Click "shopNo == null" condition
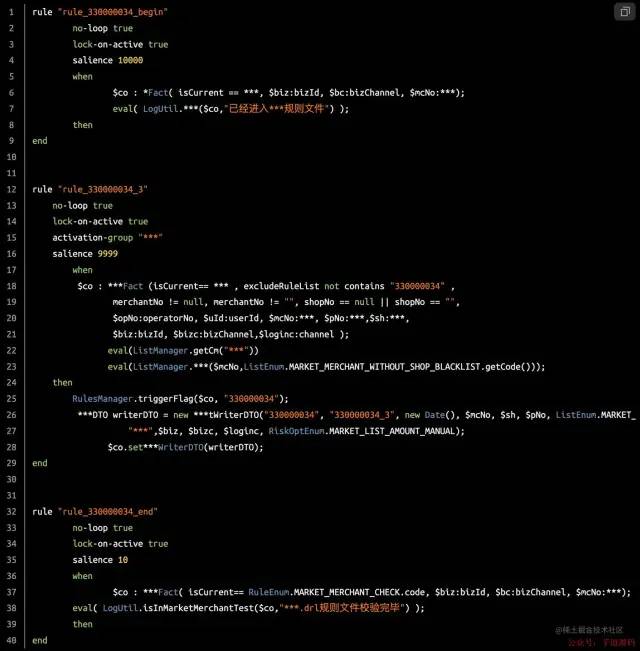The image size is (640, 651). pos(339,302)
